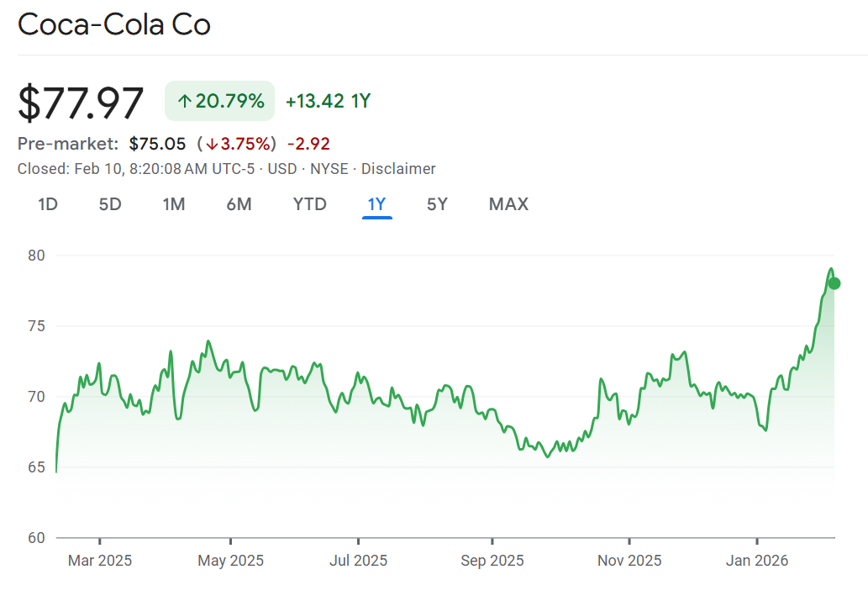Click the active 1Y tab
This screenshot has width=868, height=596.
click(x=376, y=204)
